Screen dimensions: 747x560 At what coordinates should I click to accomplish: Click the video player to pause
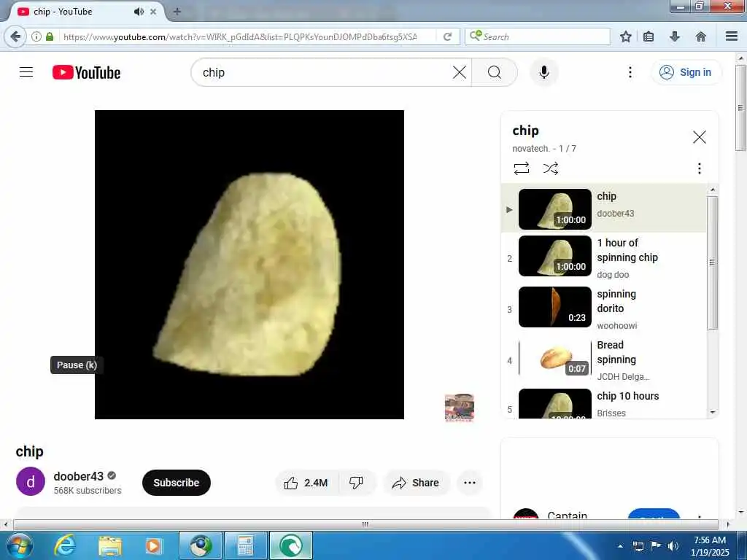pyautogui.click(x=249, y=264)
